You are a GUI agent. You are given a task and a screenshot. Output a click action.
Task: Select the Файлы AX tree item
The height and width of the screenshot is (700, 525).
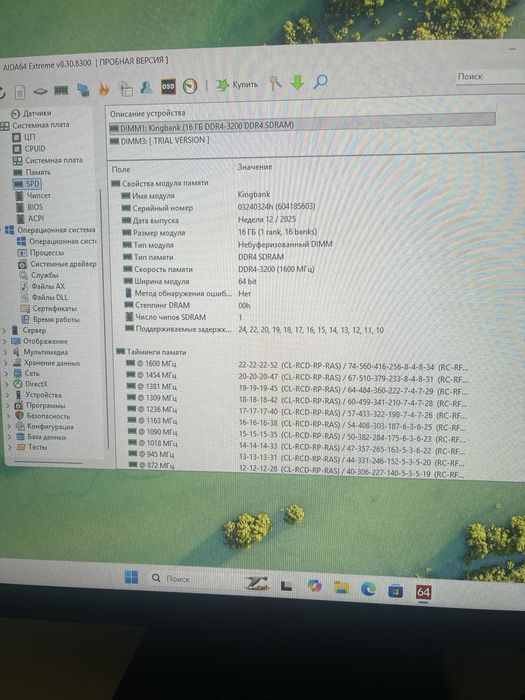click(42, 286)
